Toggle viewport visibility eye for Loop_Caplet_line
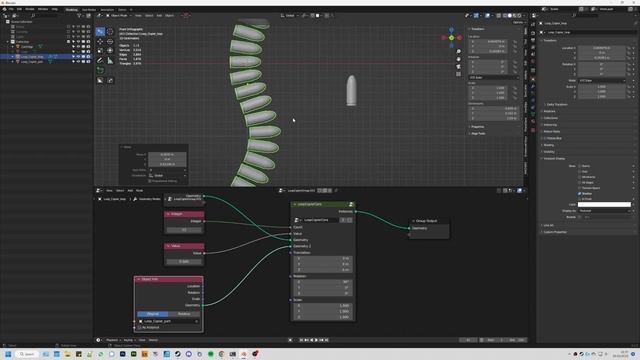Screen dimensions: 640x360 (x=78, y=57)
